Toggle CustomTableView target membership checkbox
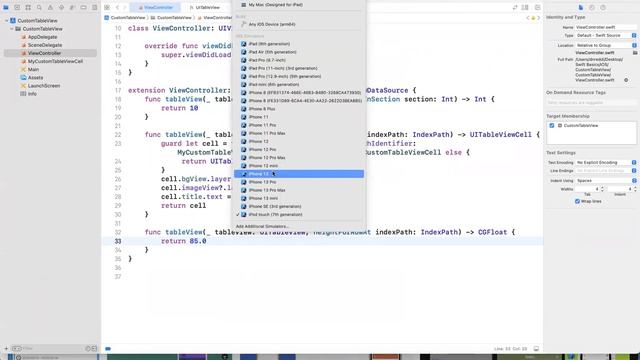 coord(552,125)
